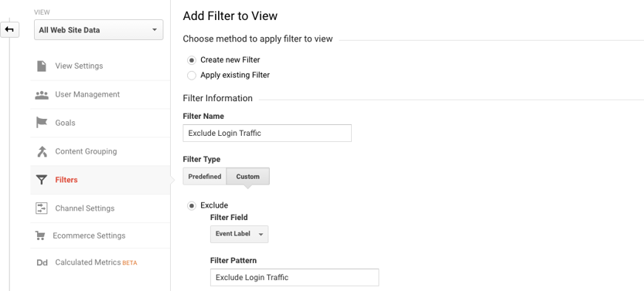644x291 pixels.
Task: Open the Event Label filter field dropdown
Action: coord(239,234)
